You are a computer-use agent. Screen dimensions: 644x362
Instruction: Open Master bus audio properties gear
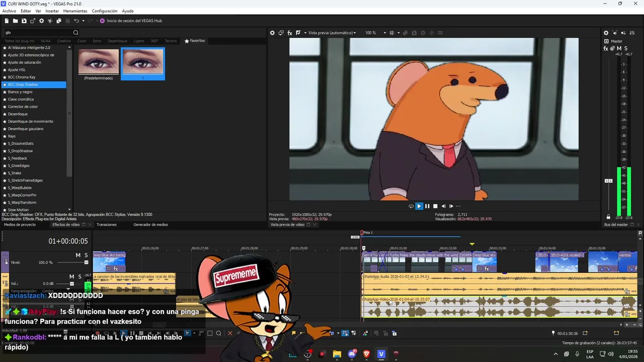tap(606, 33)
